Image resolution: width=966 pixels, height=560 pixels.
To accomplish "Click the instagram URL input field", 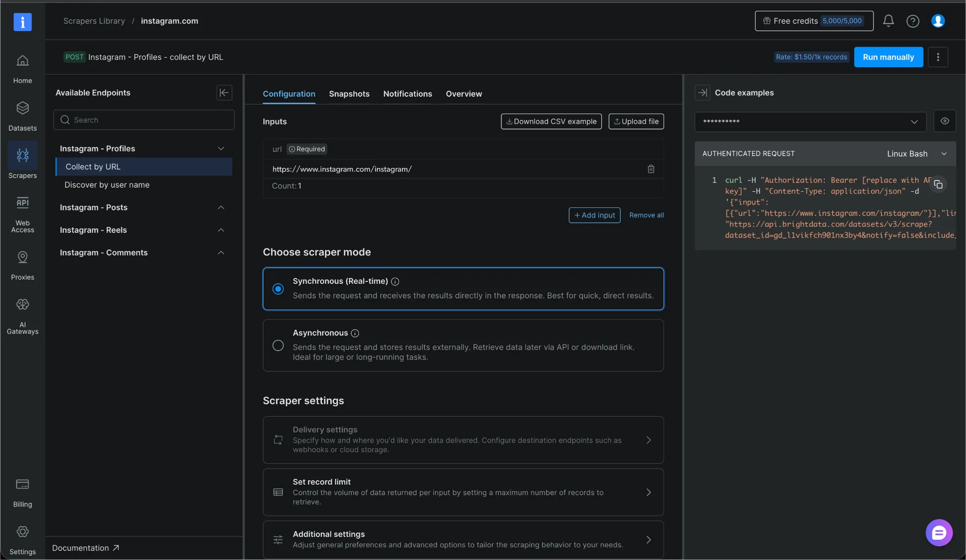I will point(455,169).
